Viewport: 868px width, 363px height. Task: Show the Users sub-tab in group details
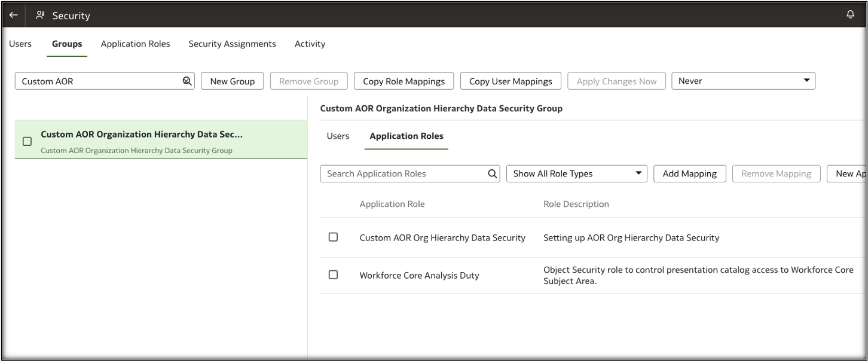pos(338,136)
